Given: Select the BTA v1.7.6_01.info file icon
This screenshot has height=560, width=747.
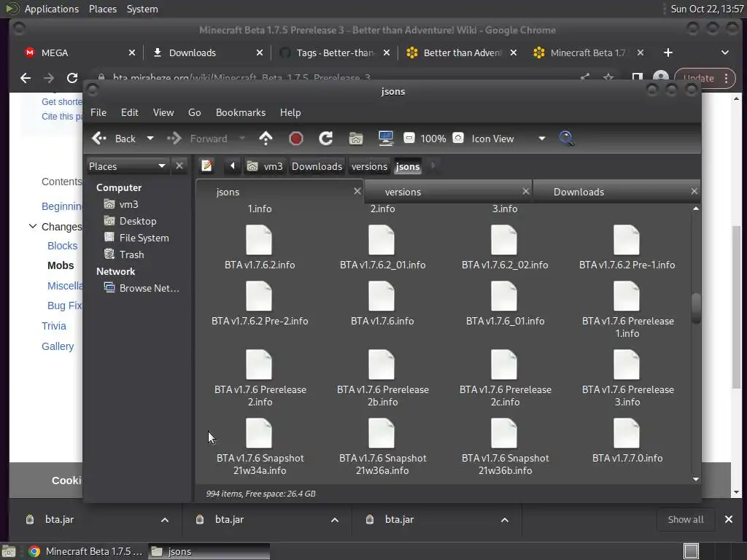Looking at the screenshot, I should (x=503, y=296).
